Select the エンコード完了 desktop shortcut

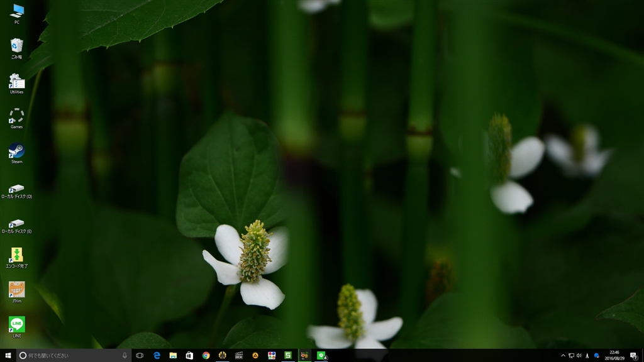click(16, 258)
